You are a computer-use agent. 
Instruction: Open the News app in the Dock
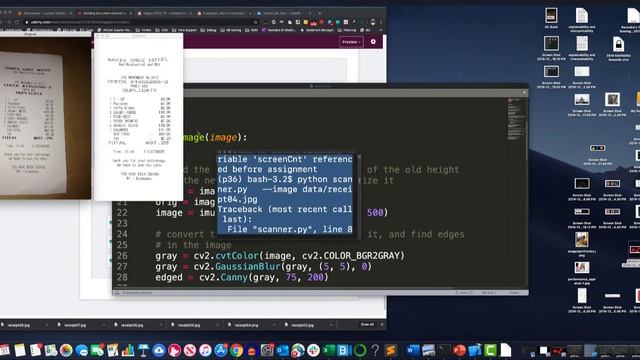point(190,350)
